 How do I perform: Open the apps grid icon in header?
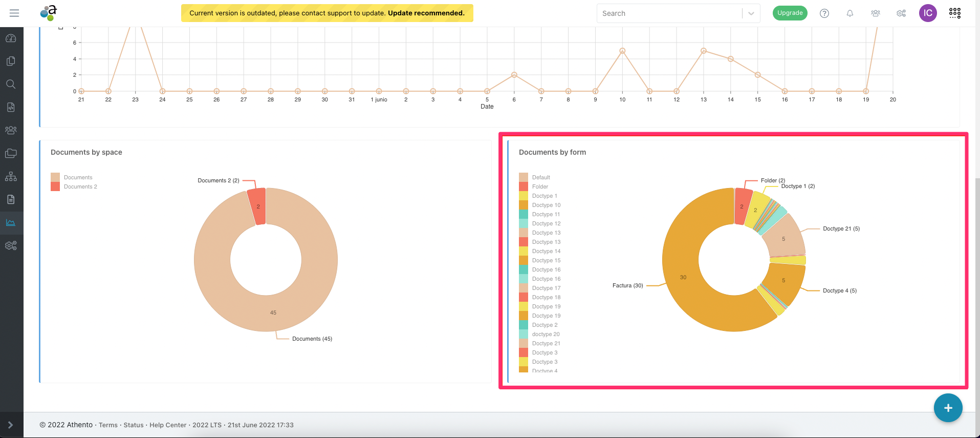pos(954,13)
